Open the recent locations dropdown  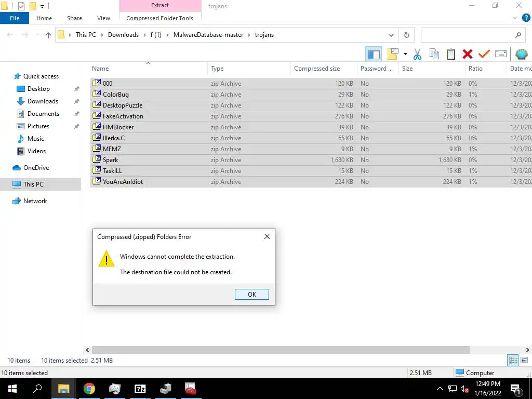[x=37, y=35]
